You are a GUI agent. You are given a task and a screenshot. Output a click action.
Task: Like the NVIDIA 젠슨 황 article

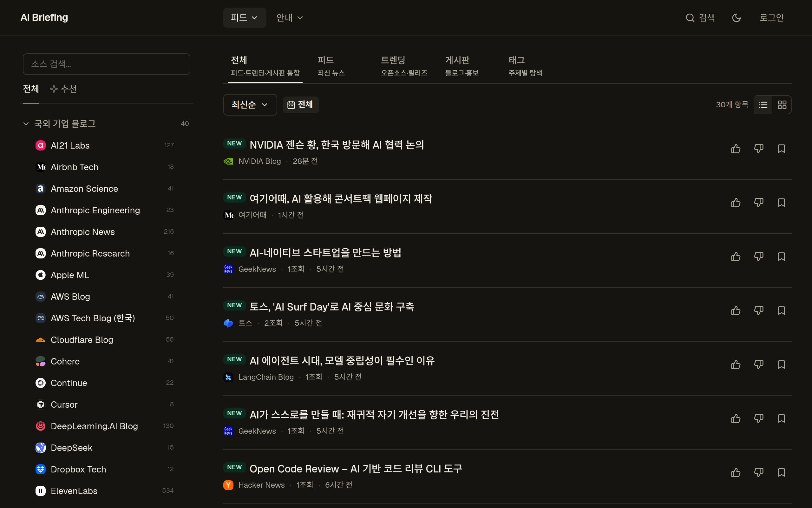coord(736,149)
